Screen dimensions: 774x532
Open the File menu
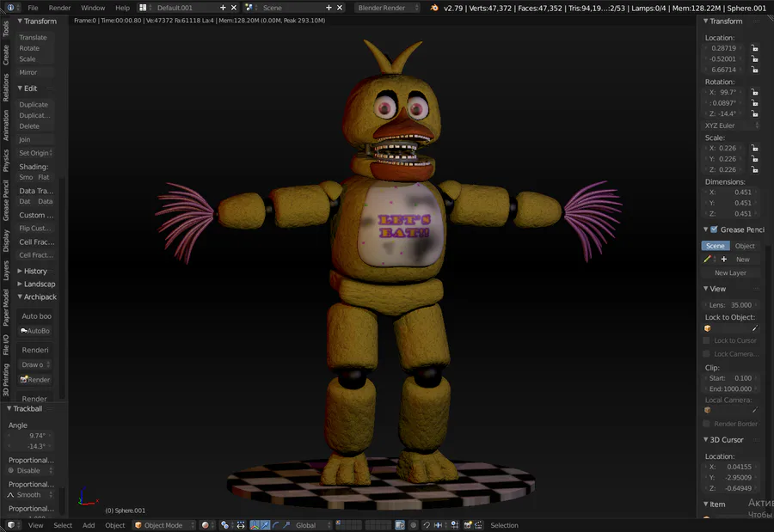33,8
